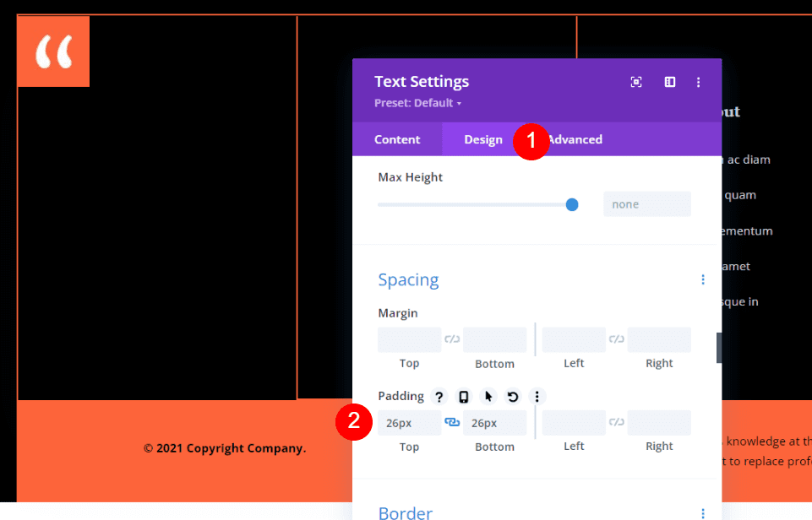Click the ac diam sidebar link
The height and width of the screenshot is (520, 812).
coord(749,160)
